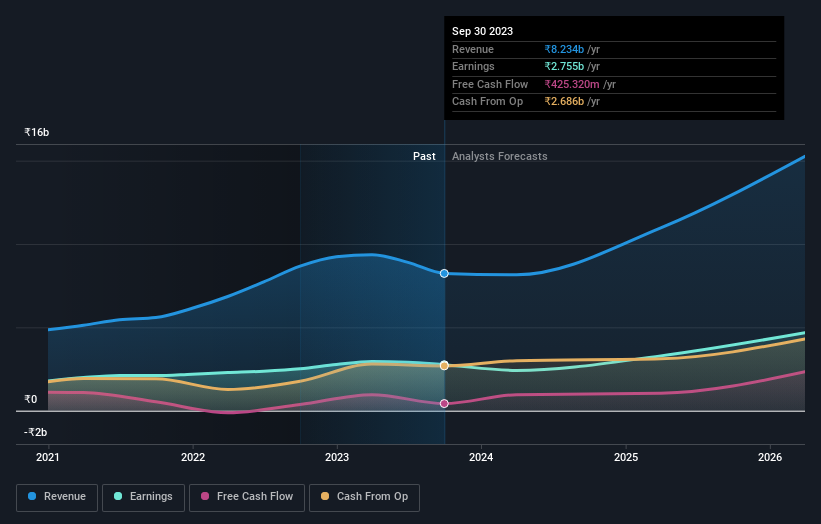Click the ₹0 y-axis label
This screenshot has width=821, height=524.
31,399
